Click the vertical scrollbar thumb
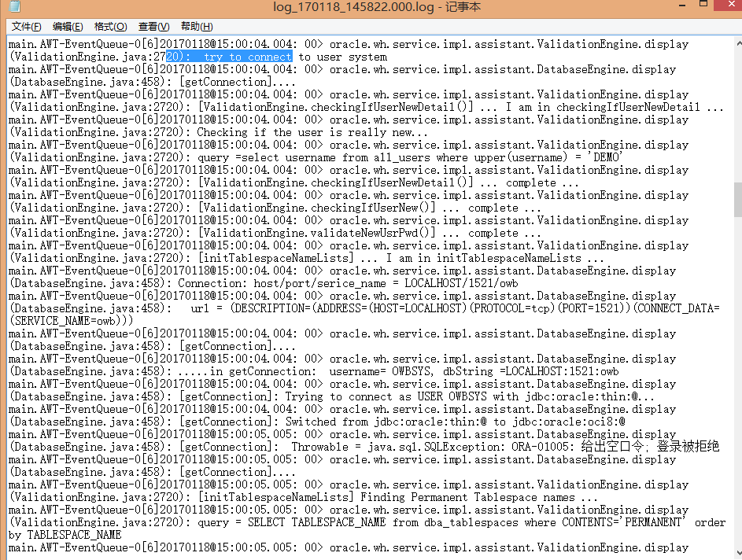This screenshot has height=560, width=742. point(738,199)
